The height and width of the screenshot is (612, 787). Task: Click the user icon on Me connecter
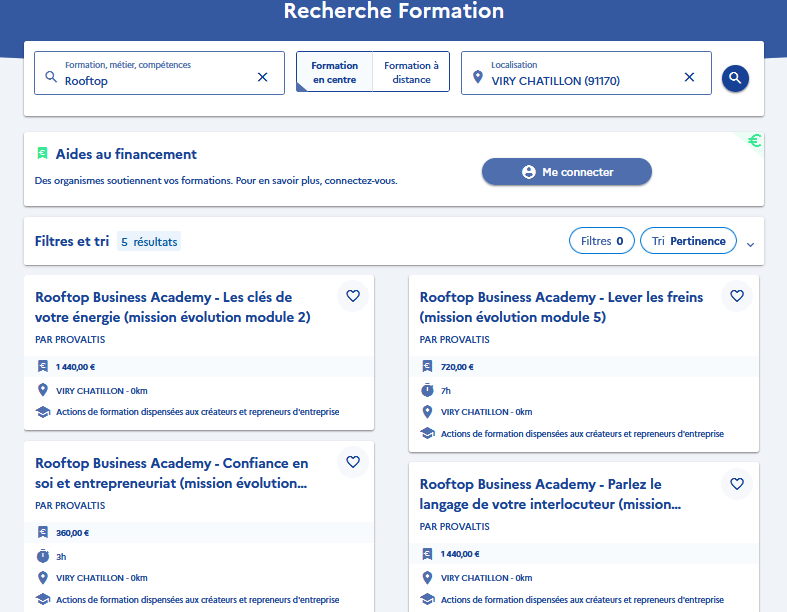click(529, 172)
